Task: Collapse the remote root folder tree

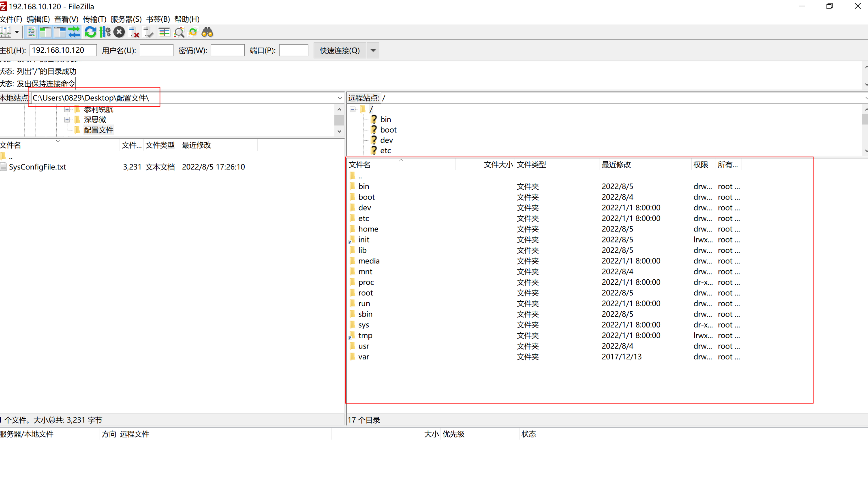Action: (x=352, y=109)
